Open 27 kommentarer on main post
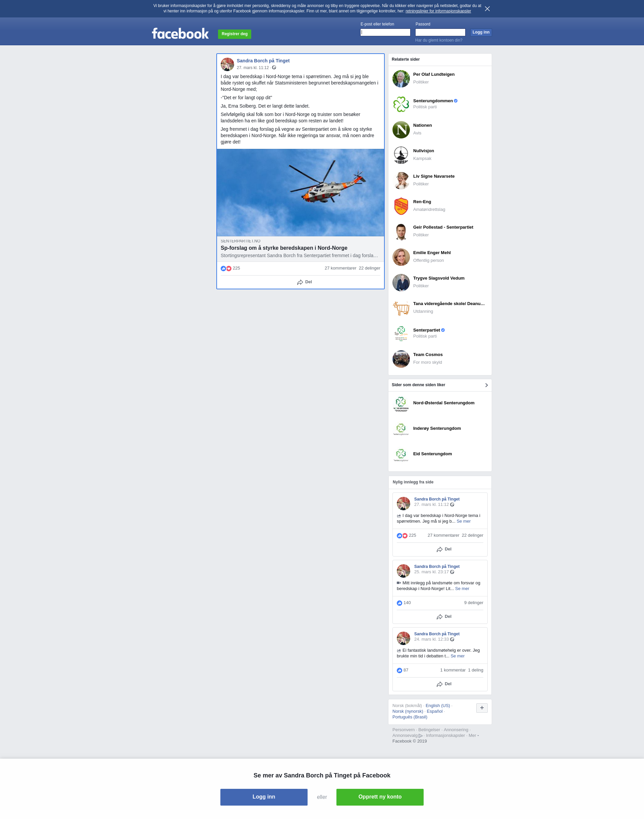Screen dimensions: 644x819 tap(340, 268)
